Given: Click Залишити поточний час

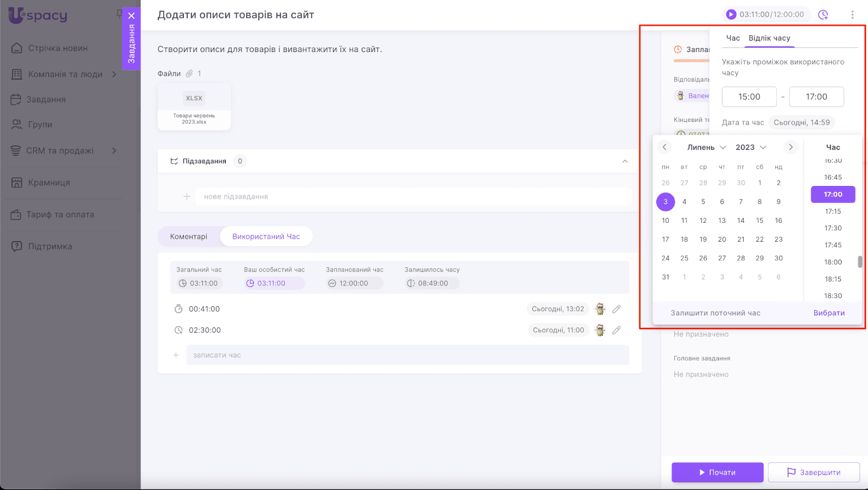Looking at the screenshot, I should click(715, 313).
